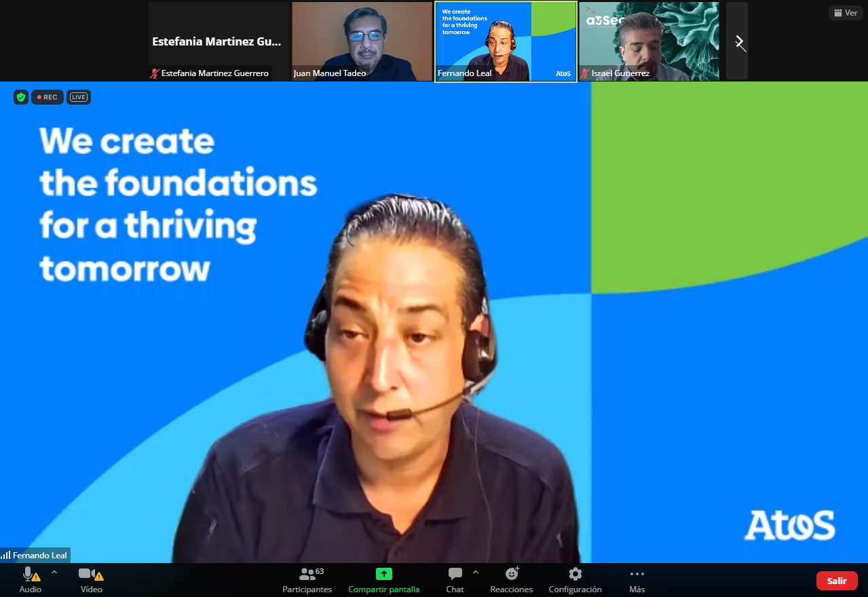Leave the meeting with Salir
The image size is (868, 597).
click(837, 581)
